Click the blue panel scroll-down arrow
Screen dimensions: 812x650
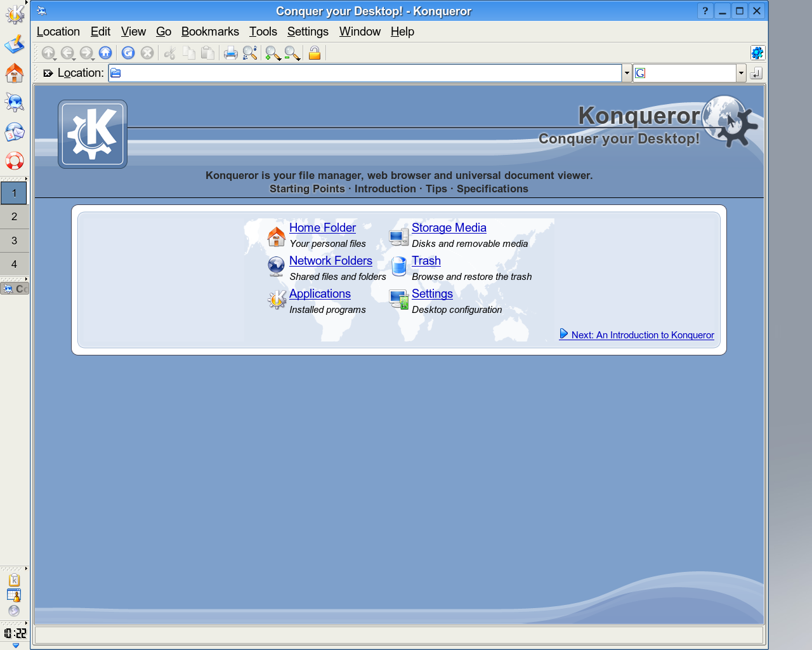click(16, 646)
